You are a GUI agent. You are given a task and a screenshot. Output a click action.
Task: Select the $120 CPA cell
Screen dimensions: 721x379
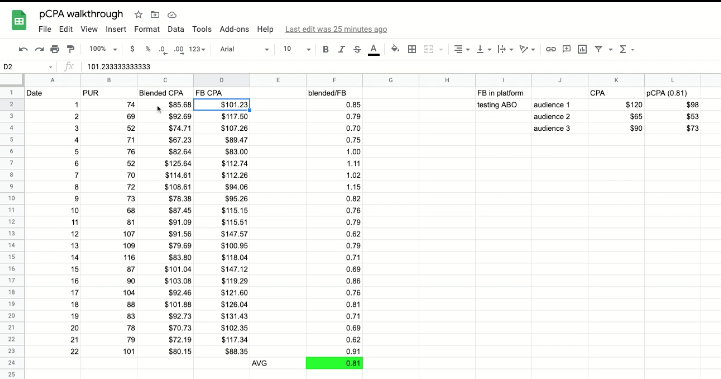616,105
